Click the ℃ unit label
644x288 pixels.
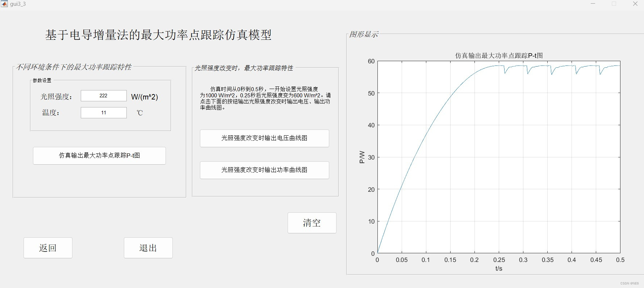click(x=140, y=113)
